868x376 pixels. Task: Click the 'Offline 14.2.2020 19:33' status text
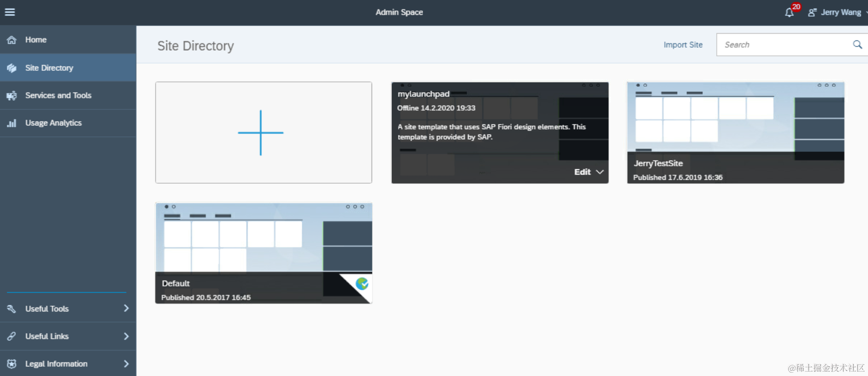point(436,108)
